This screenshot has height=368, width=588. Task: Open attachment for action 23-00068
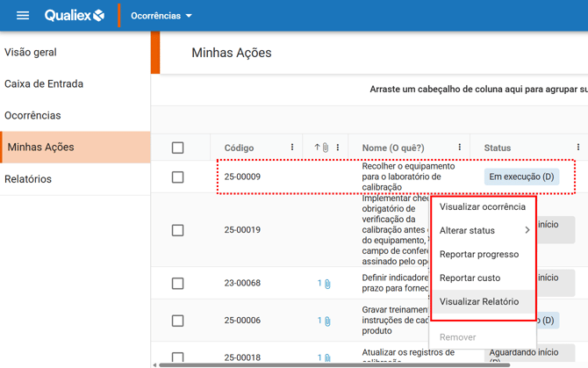tap(324, 284)
